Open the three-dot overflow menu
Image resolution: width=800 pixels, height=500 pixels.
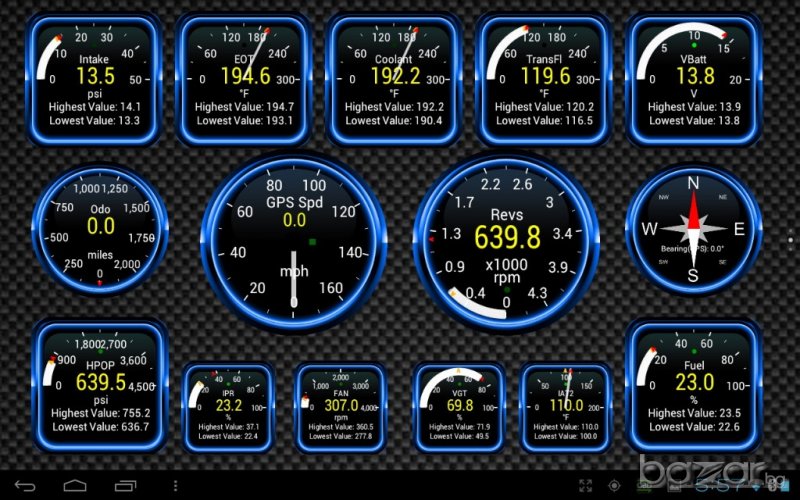(x=175, y=486)
